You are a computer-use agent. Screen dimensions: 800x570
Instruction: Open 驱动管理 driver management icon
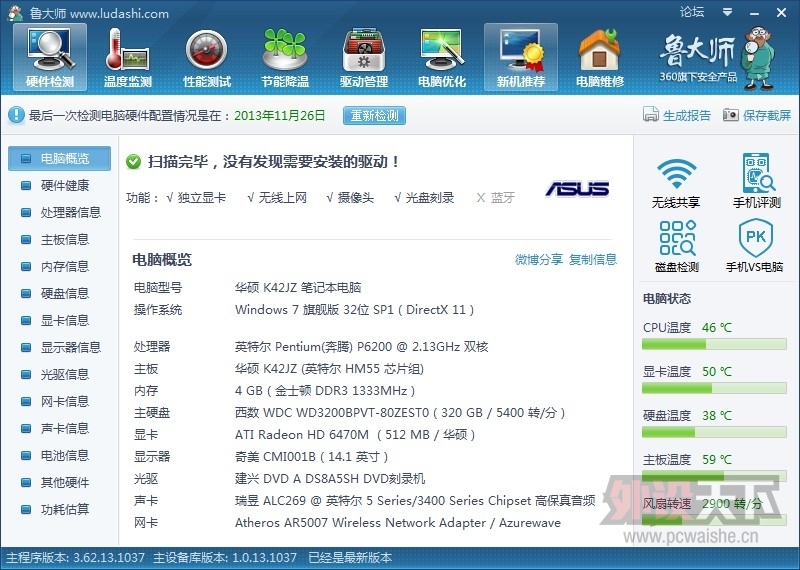coord(364,57)
